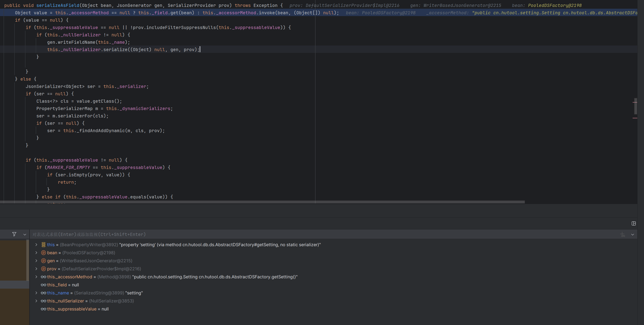Expand the 'this' BeanPropertyWriter variable node
The image size is (644, 325).
(36, 245)
